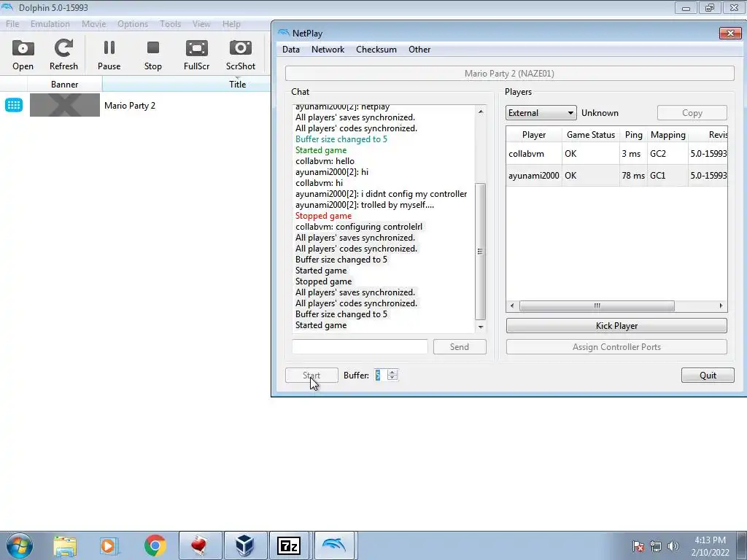This screenshot has height=560, width=747.
Task: Click the volume speaker tray icon
Action: (x=673, y=546)
